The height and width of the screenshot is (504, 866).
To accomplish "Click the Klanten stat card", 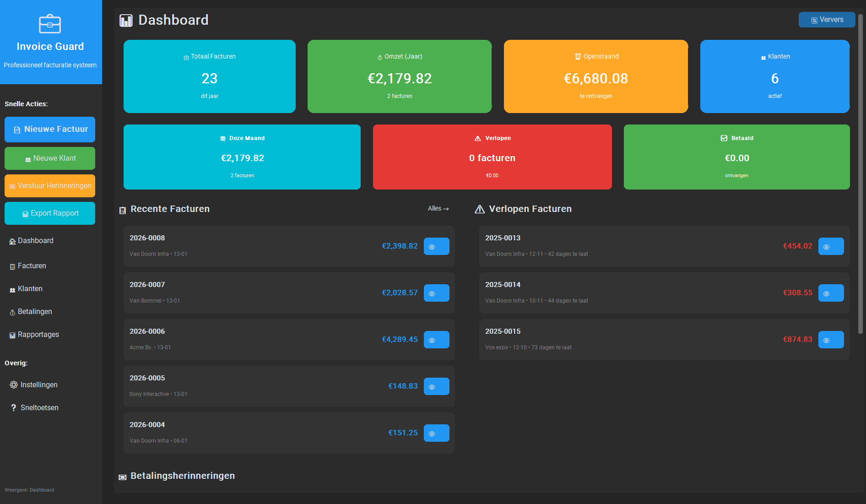I will (x=775, y=76).
